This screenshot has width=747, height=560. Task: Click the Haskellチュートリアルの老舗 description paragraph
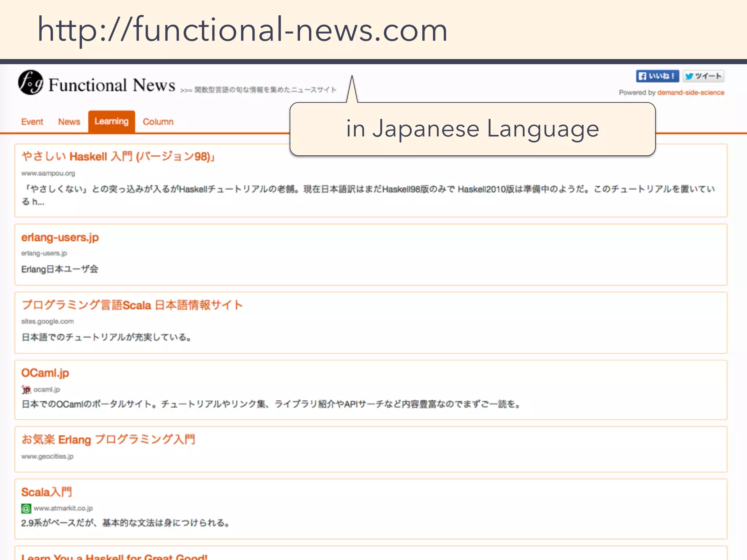click(368, 195)
